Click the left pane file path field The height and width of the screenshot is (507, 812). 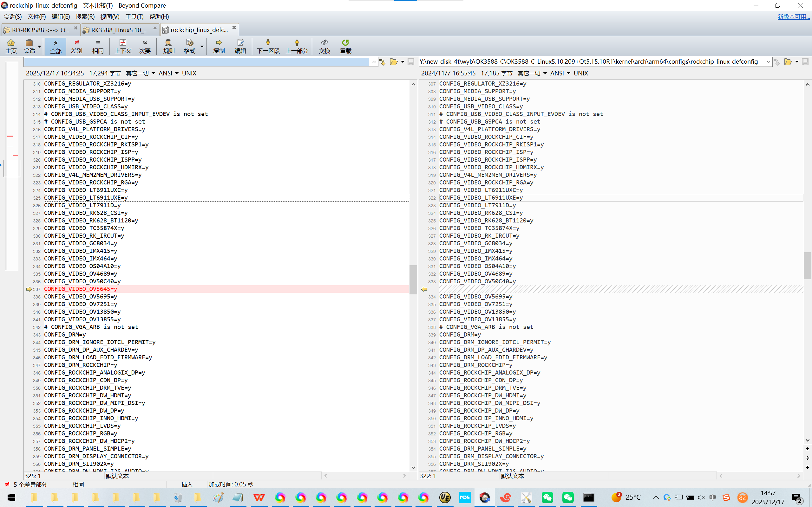[x=197, y=62]
